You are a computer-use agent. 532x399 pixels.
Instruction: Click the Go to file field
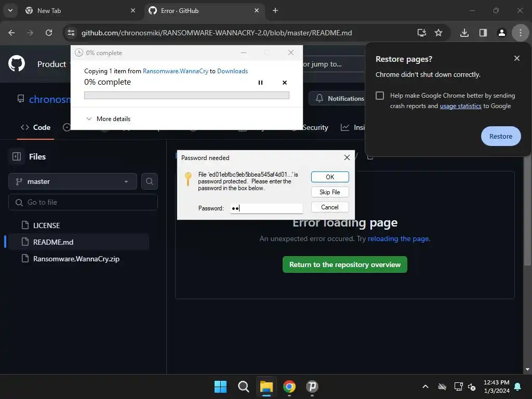[x=83, y=202]
